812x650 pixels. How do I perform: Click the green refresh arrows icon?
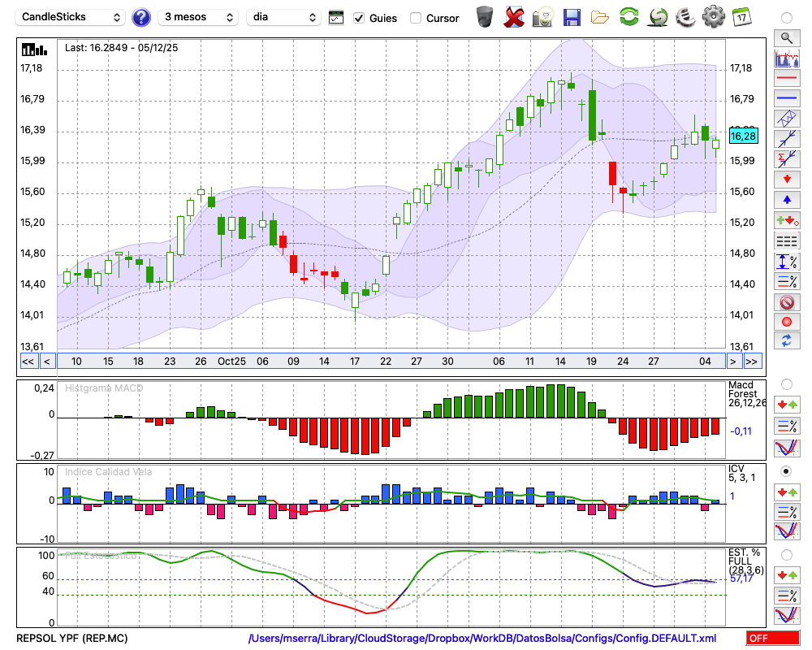[629, 16]
